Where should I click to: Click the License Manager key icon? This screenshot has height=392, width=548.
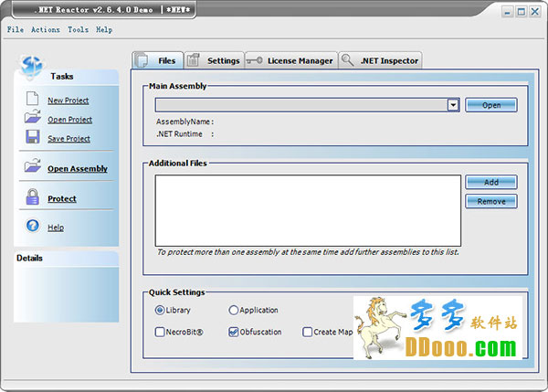click(255, 60)
